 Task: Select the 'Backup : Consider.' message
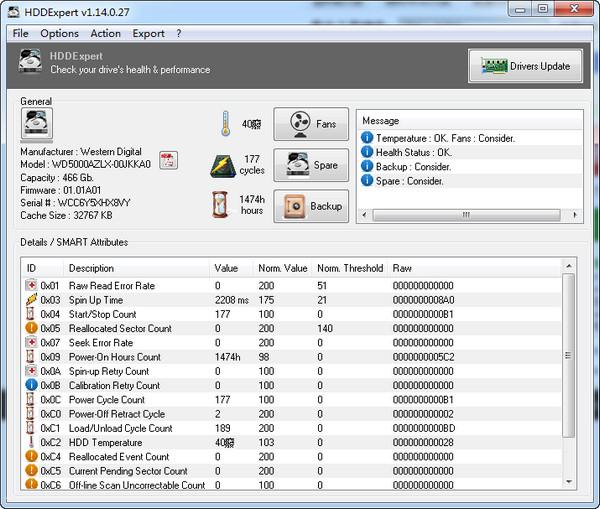(413, 167)
